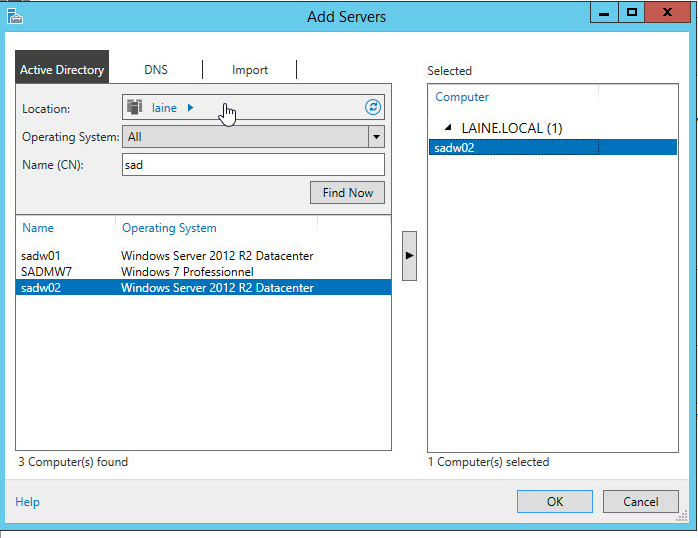
Task: Sort results by Name column header
Action: click(x=38, y=228)
